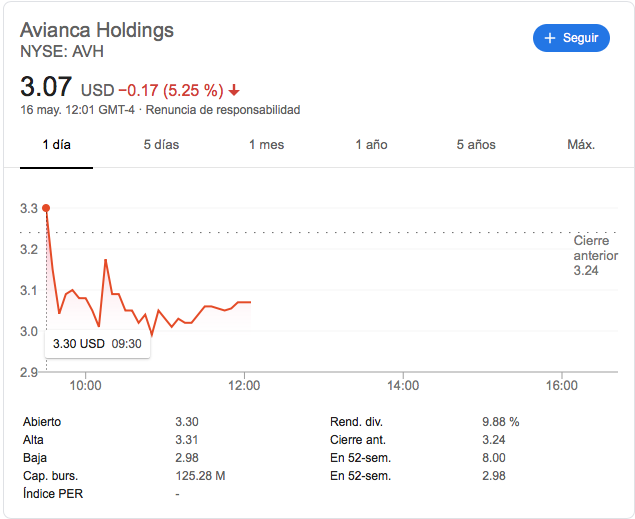Click the red down arrow price indicator
This screenshot has width=635, height=519.
click(x=234, y=90)
